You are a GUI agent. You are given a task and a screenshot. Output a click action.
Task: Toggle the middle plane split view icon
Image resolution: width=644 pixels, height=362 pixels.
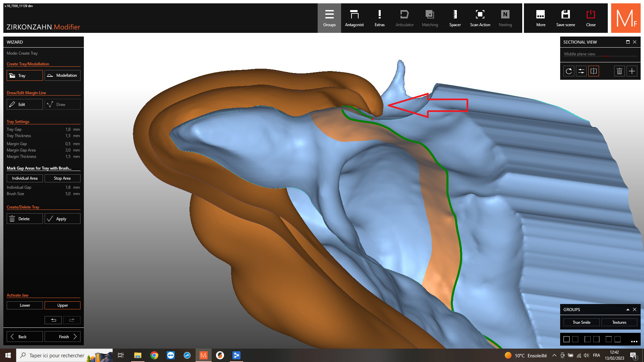click(x=594, y=71)
